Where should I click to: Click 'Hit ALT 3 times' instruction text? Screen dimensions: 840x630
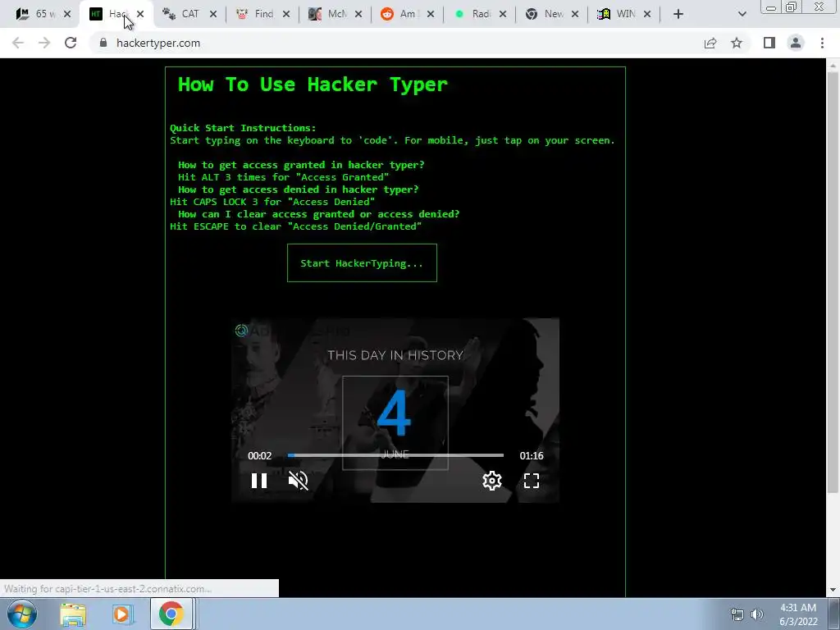[x=283, y=177]
